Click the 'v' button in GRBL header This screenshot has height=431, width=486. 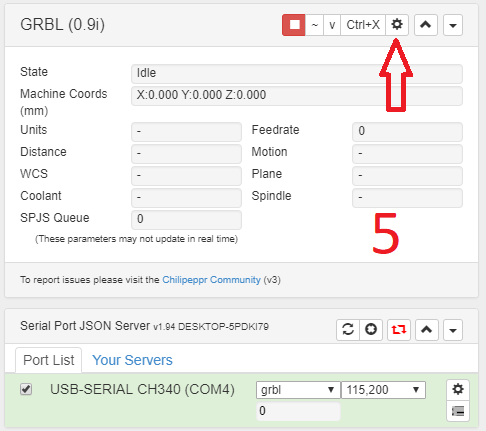pyautogui.click(x=332, y=25)
